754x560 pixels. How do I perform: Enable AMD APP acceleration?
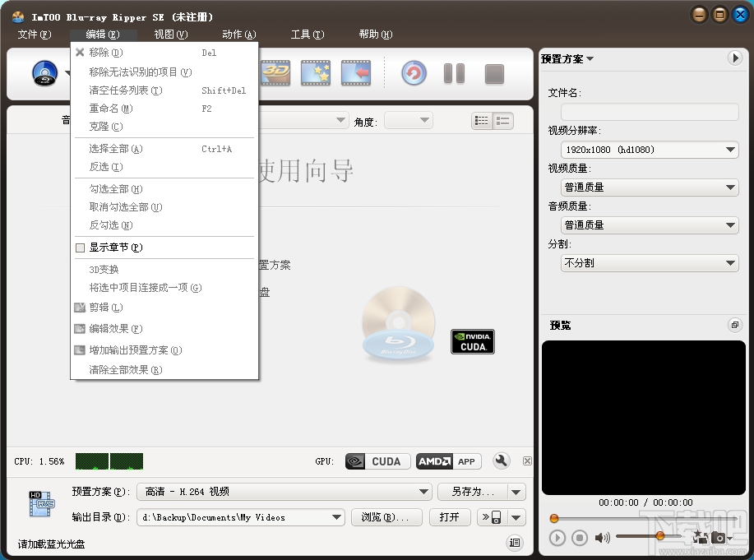pyautogui.click(x=448, y=461)
